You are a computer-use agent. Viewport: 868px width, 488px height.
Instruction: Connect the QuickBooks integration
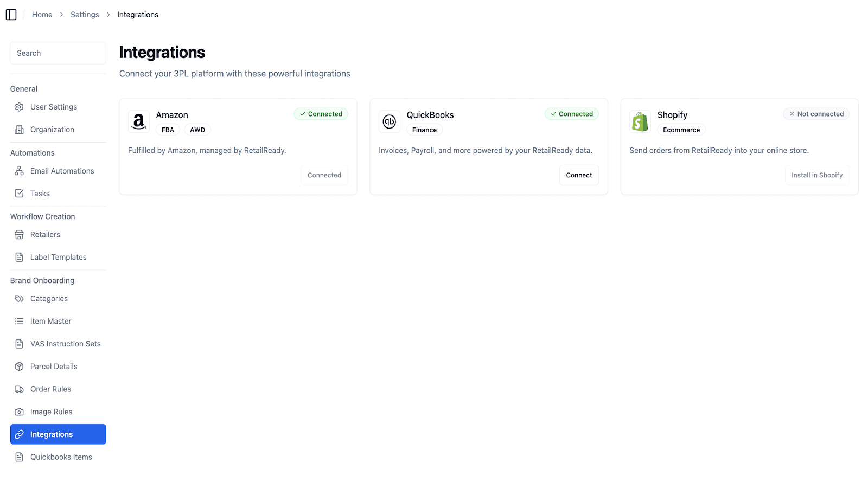[579, 175]
